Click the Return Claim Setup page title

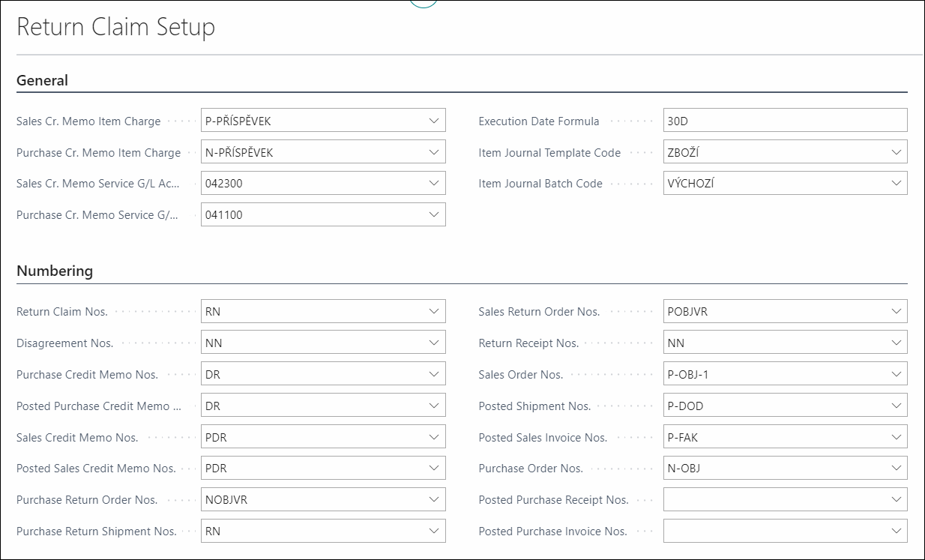tap(115, 27)
